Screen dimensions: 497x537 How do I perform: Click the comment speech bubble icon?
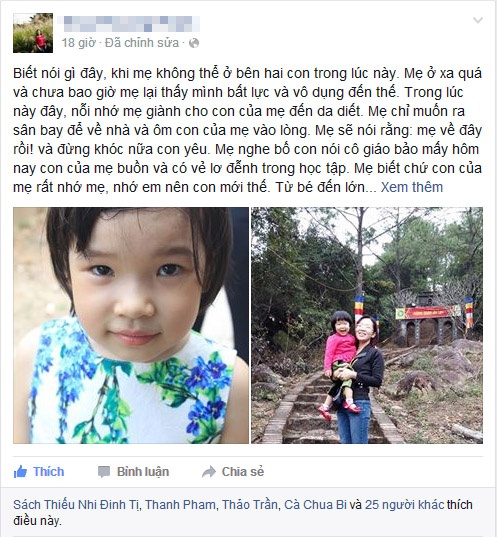(104, 472)
